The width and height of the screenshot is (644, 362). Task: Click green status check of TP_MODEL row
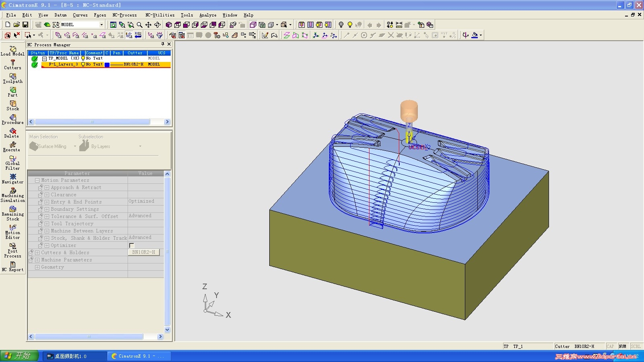pos(35,58)
